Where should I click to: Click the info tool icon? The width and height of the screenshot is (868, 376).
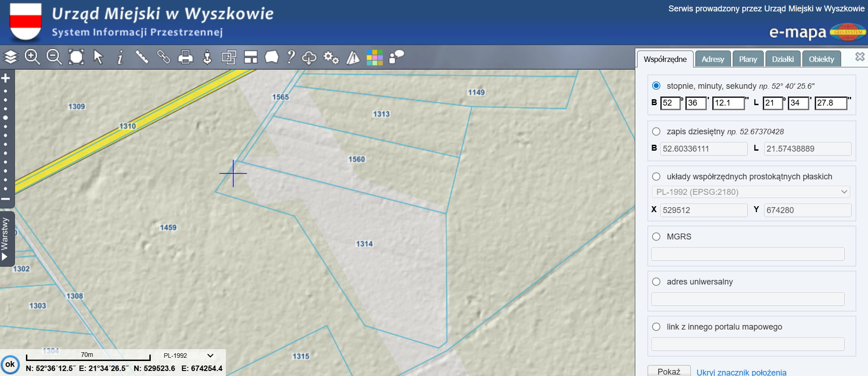120,57
